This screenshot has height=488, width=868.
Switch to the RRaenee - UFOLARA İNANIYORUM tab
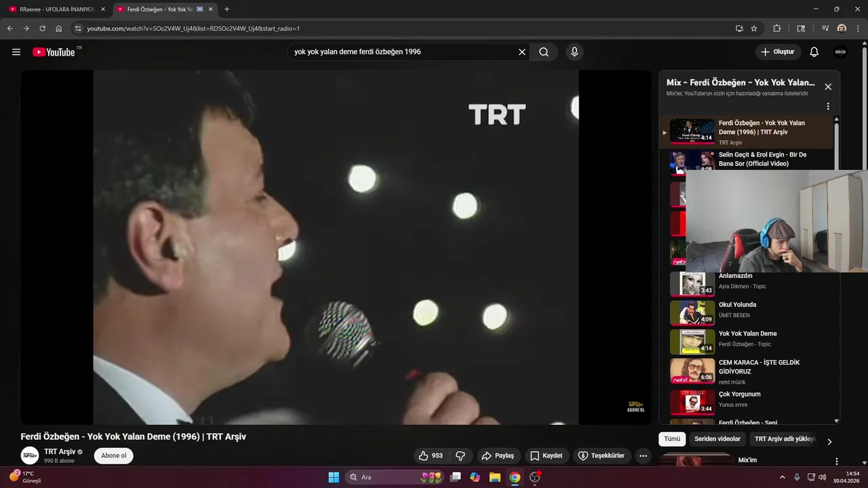pyautogui.click(x=57, y=9)
